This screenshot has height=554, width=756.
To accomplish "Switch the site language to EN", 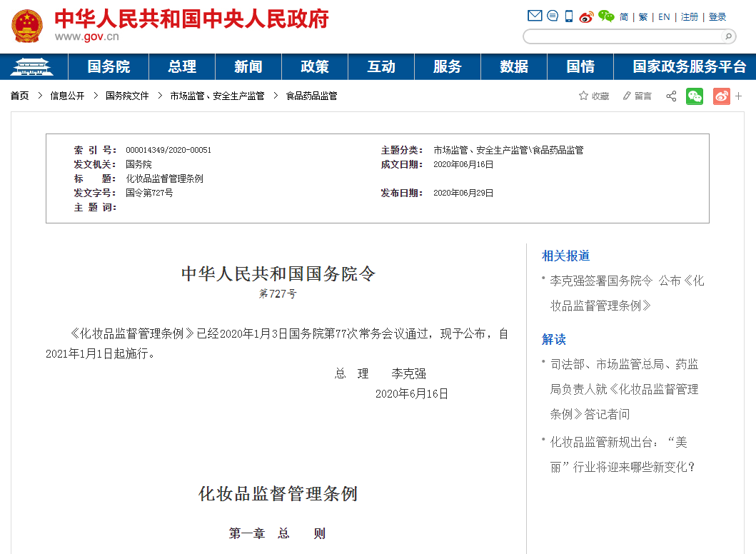I will 664,16.
